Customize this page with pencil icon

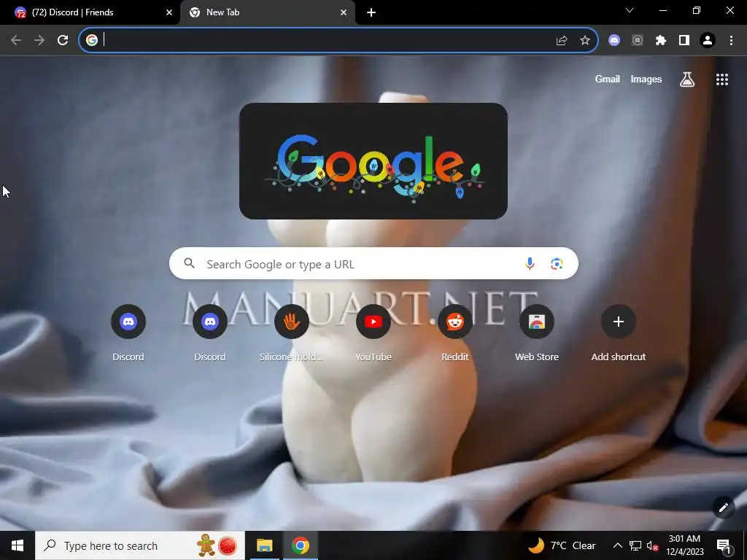723,507
